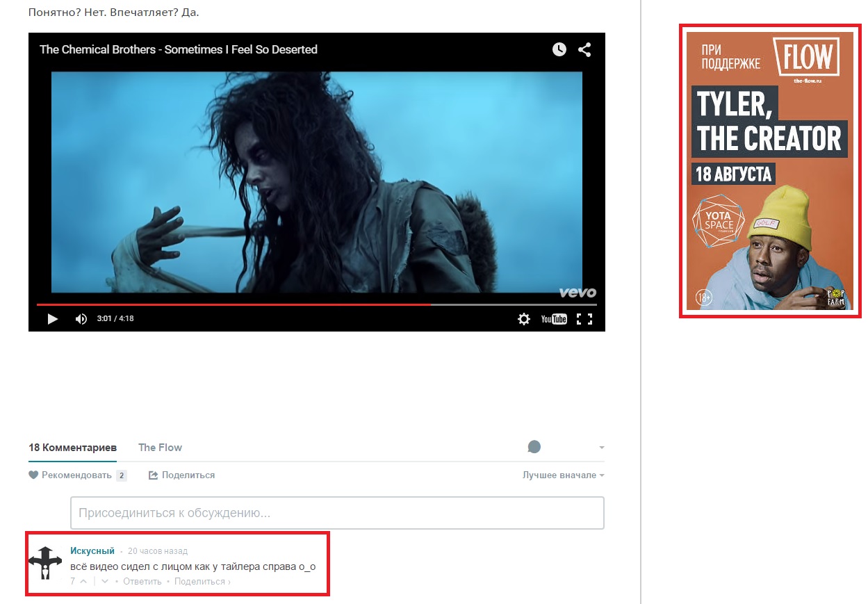The width and height of the screenshot is (868, 604).
Task: Recommend the discussion with Рекомендовать
Action: coord(70,475)
